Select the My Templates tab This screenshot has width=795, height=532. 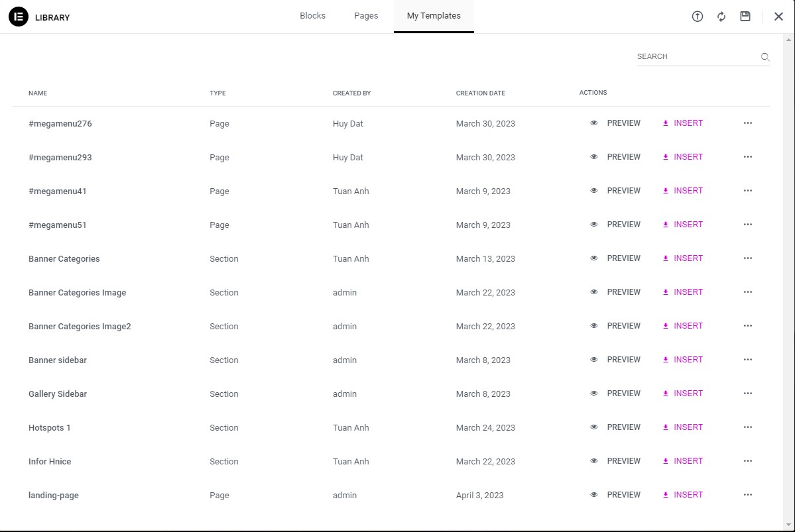(x=434, y=16)
